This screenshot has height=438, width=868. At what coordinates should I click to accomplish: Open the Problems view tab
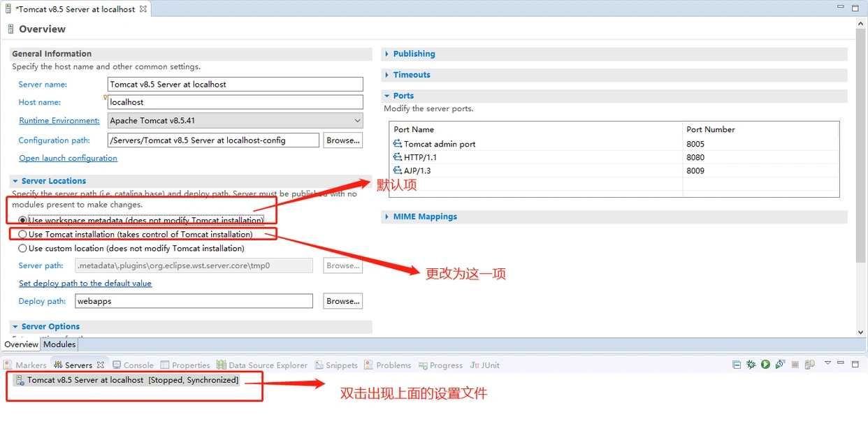388,365
